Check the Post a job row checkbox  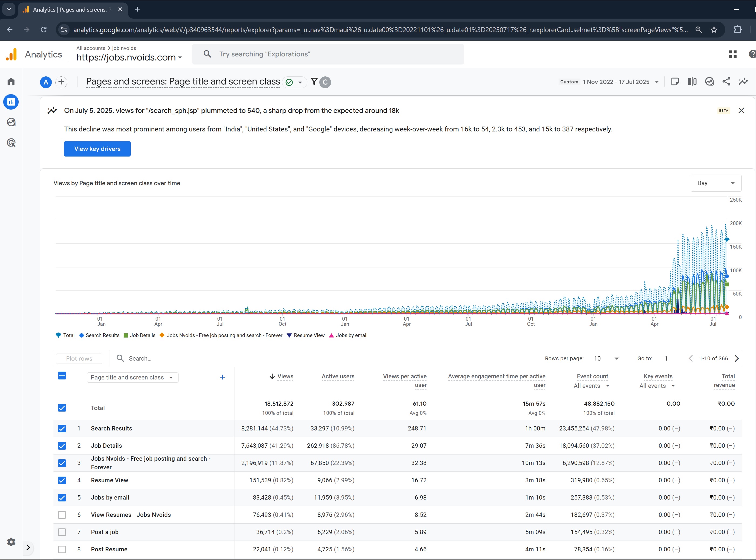(62, 532)
